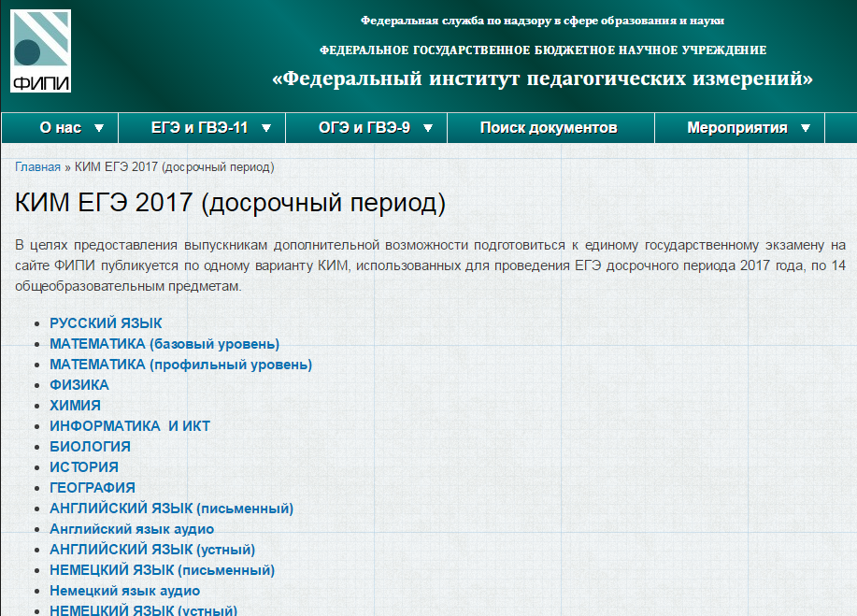Go to Поиск документов

tap(549, 128)
